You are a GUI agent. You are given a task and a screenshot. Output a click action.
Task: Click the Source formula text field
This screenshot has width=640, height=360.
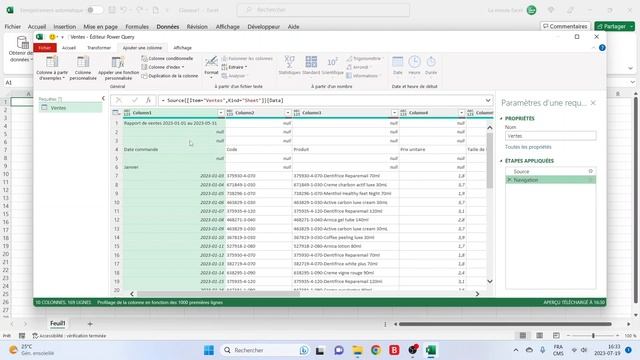(322, 100)
